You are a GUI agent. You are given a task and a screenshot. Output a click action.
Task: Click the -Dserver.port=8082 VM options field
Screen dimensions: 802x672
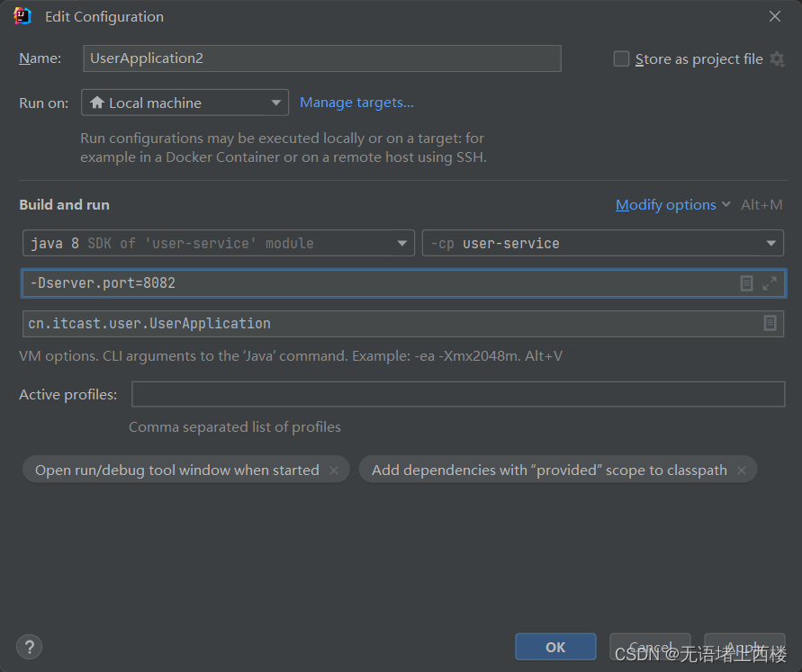[x=378, y=283]
